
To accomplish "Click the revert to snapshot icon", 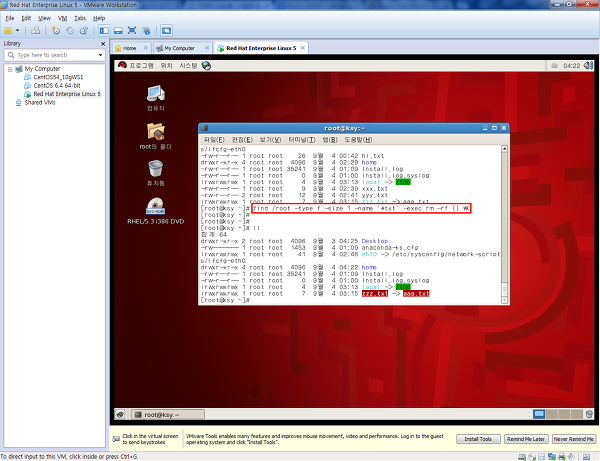I will point(70,31).
